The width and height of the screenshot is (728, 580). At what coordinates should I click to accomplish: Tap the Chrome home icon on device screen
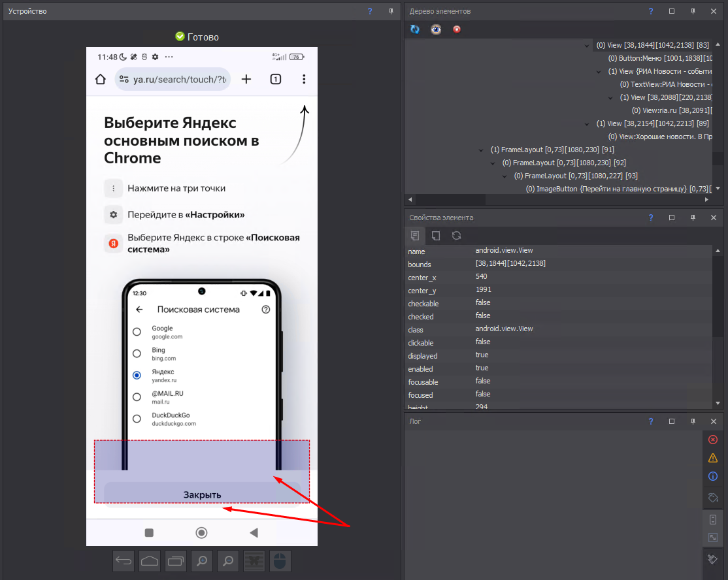pyautogui.click(x=100, y=79)
